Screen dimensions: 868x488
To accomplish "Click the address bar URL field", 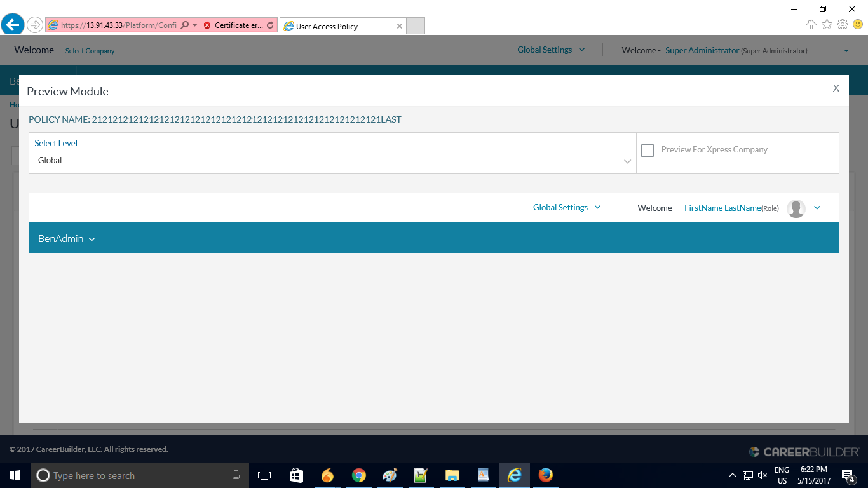I will tap(118, 25).
